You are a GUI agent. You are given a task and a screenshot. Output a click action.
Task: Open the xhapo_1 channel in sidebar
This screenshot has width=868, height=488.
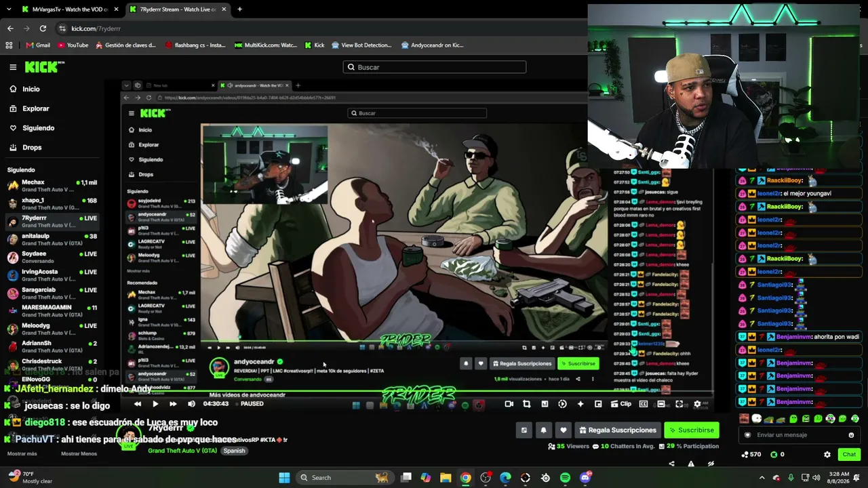(52, 203)
